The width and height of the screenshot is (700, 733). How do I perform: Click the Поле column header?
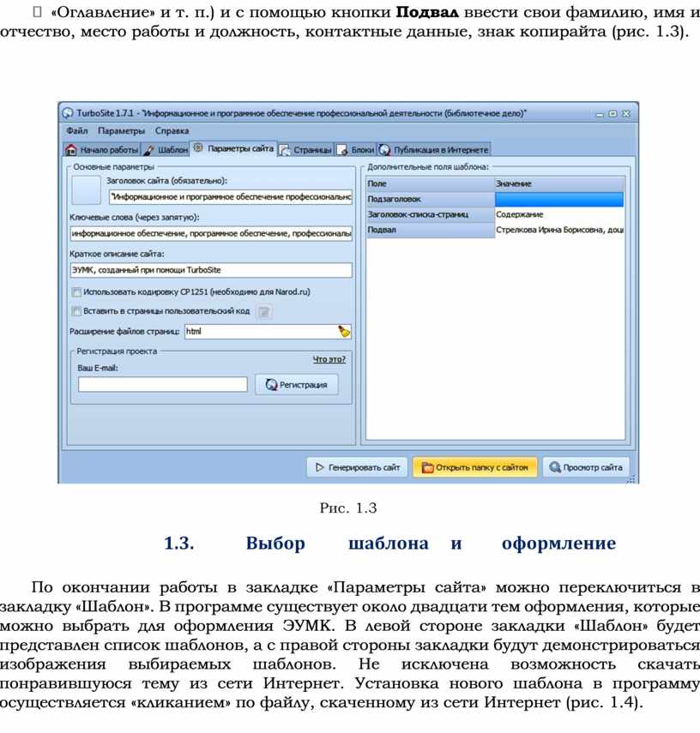pos(430,183)
